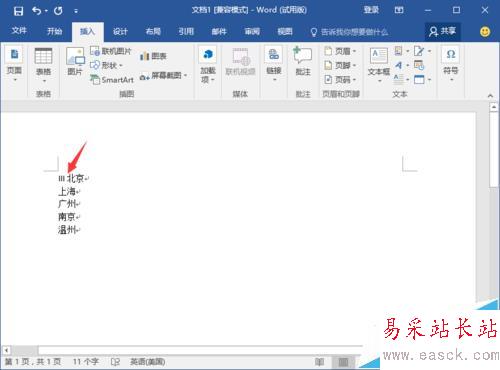Open the 邮件 tab
The image size is (500, 370).
[219, 31]
